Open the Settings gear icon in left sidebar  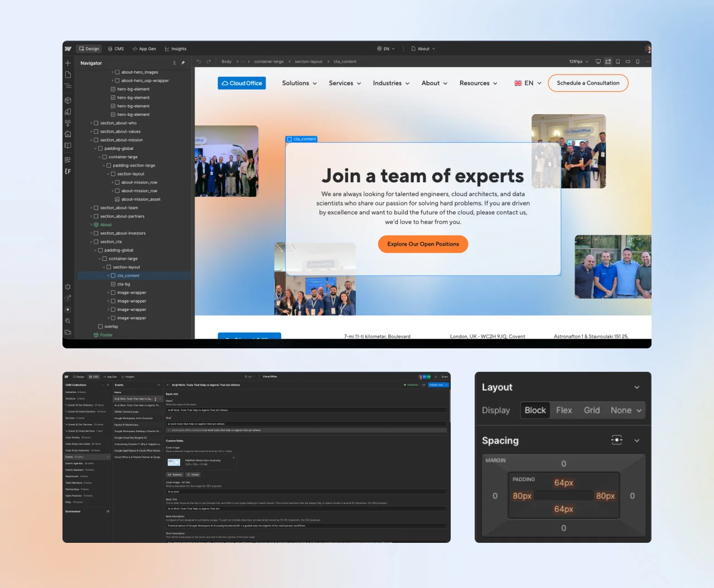point(68,287)
